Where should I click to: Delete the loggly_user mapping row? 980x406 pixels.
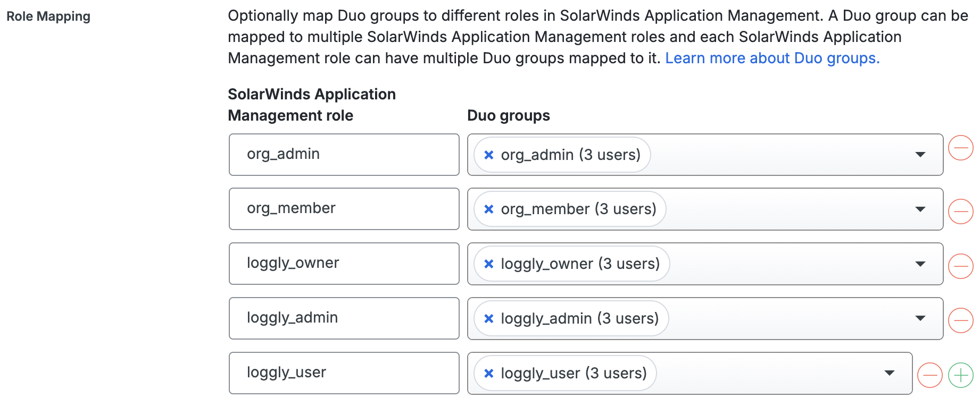[930, 375]
